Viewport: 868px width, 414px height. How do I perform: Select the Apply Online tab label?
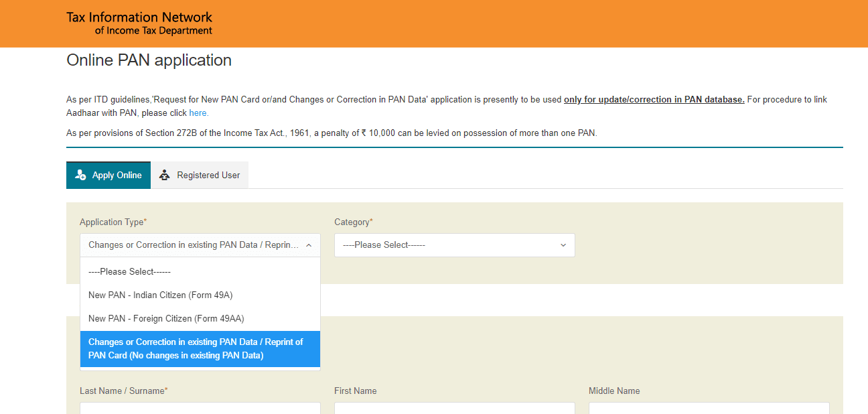[x=117, y=176]
